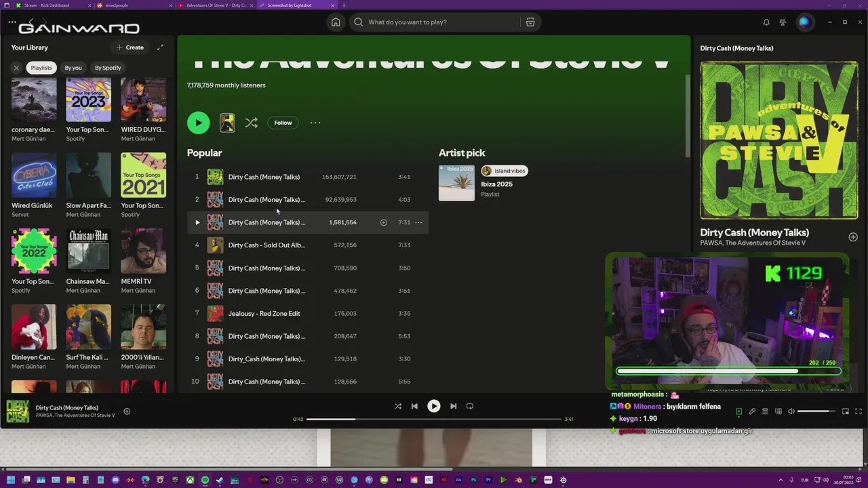Viewport: 868px width, 488px height.
Task: Select the Playlists filter chip
Action: [41, 68]
